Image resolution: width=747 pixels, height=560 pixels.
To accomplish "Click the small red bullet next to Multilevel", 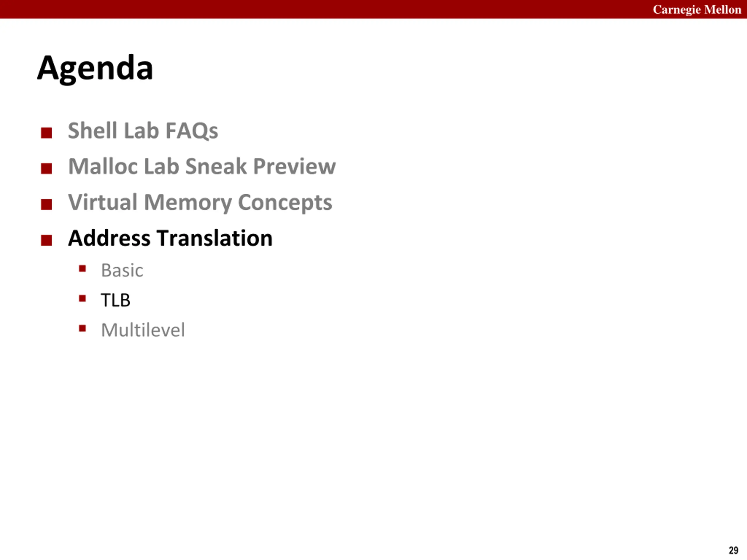I will point(82,328).
